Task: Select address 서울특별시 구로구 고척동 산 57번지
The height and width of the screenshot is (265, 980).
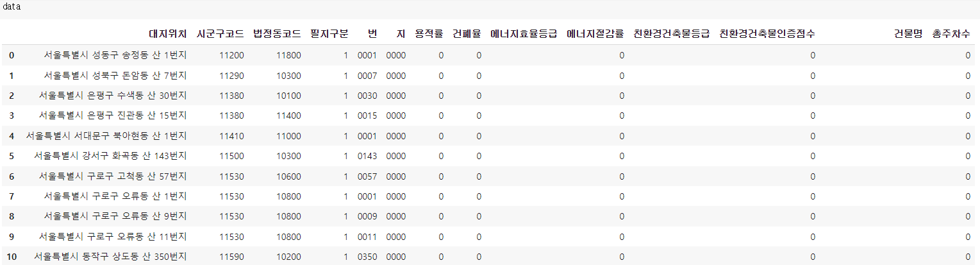Action: [x=113, y=176]
